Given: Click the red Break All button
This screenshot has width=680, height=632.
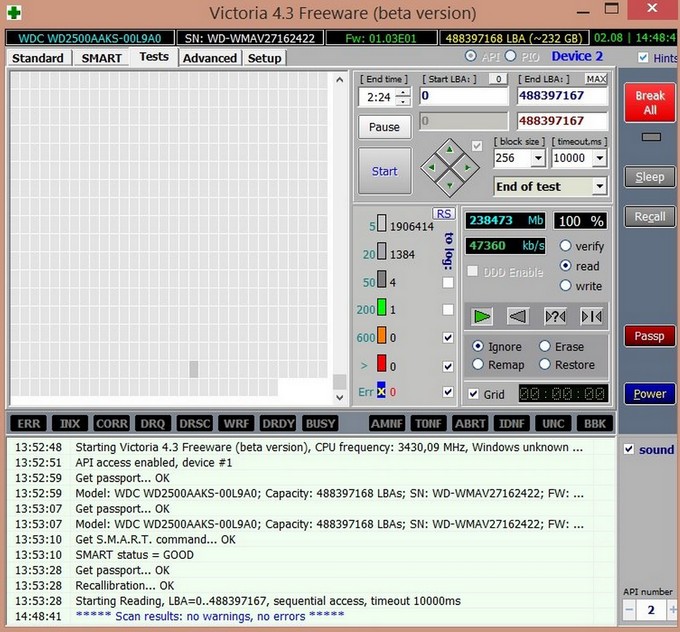Looking at the screenshot, I should 650,103.
